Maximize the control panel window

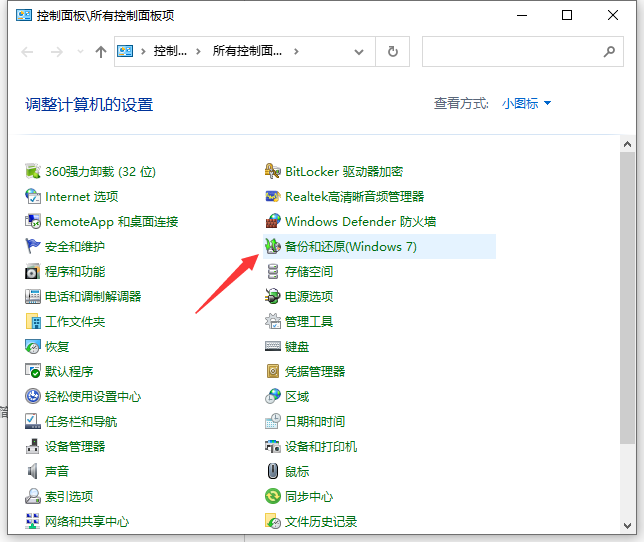click(x=567, y=16)
